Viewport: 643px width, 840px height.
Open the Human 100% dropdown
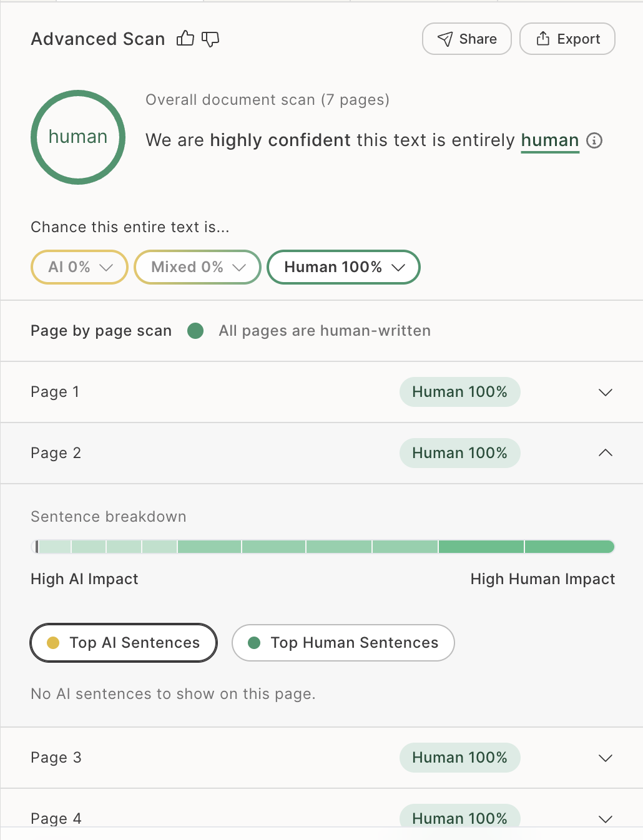[x=343, y=267]
